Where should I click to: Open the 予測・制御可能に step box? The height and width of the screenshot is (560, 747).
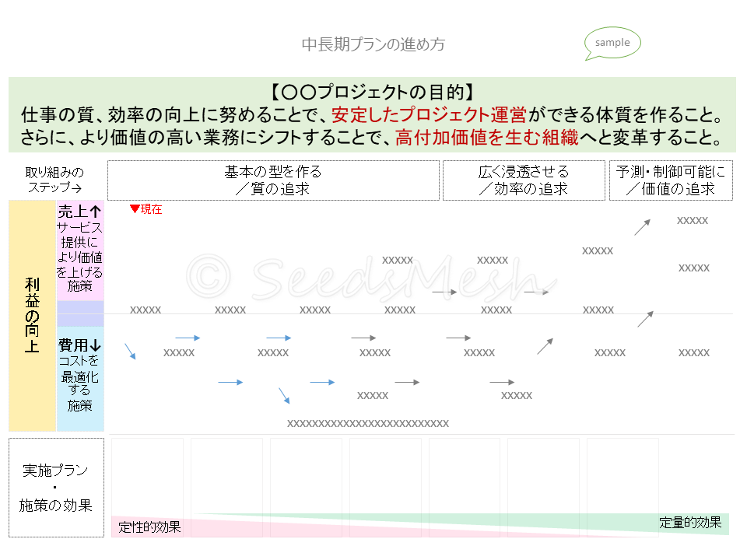671,180
